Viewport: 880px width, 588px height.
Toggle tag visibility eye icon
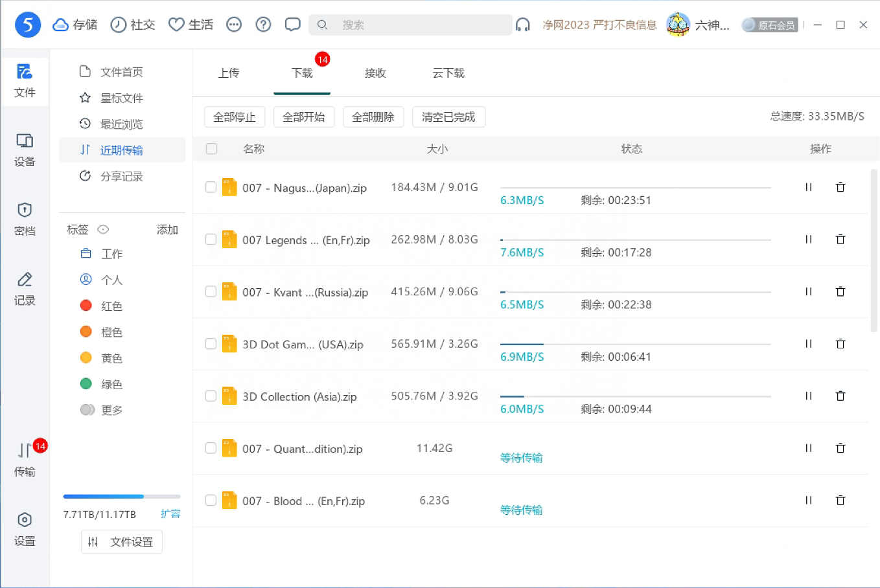(x=103, y=229)
